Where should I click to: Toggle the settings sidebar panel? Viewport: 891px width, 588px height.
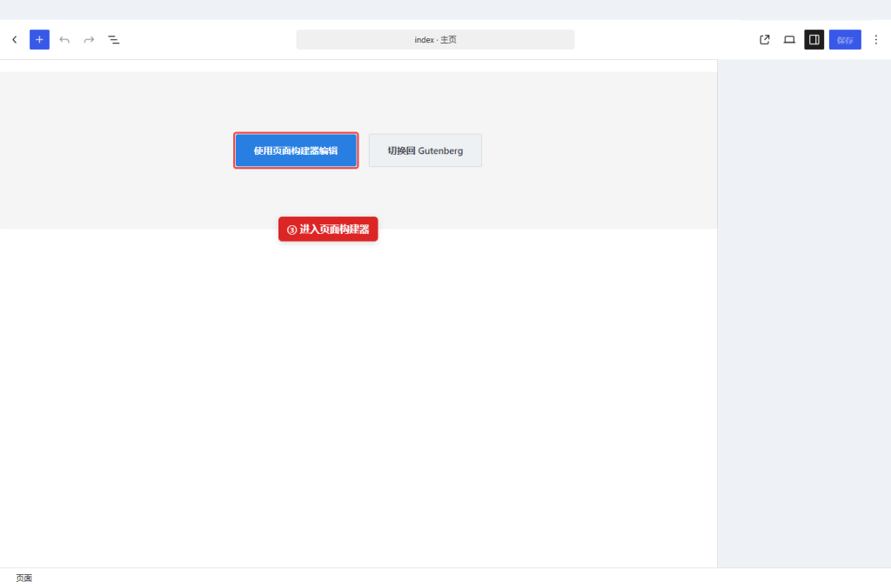(x=814, y=40)
